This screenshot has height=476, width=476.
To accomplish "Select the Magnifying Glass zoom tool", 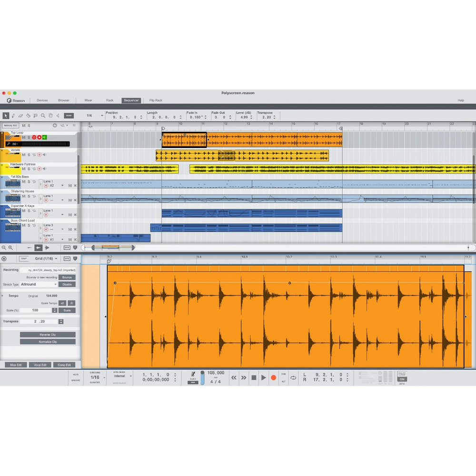I will coord(43,116).
